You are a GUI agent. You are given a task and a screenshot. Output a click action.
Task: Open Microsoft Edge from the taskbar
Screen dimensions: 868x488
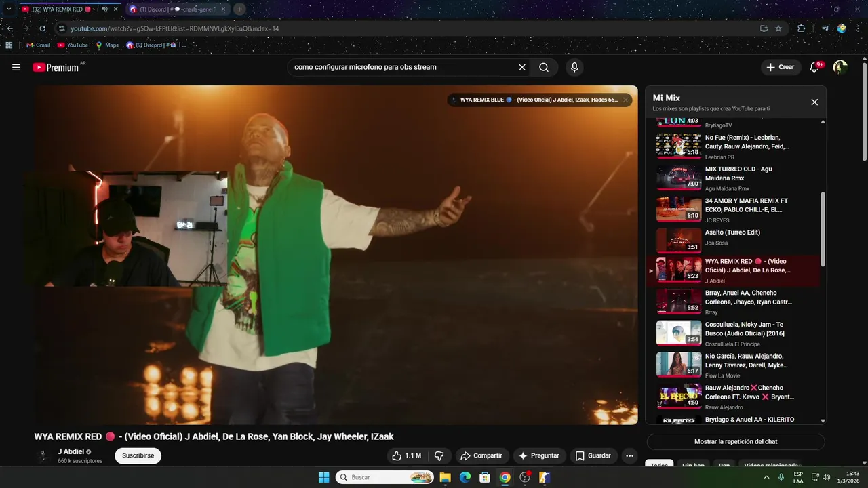(465, 477)
